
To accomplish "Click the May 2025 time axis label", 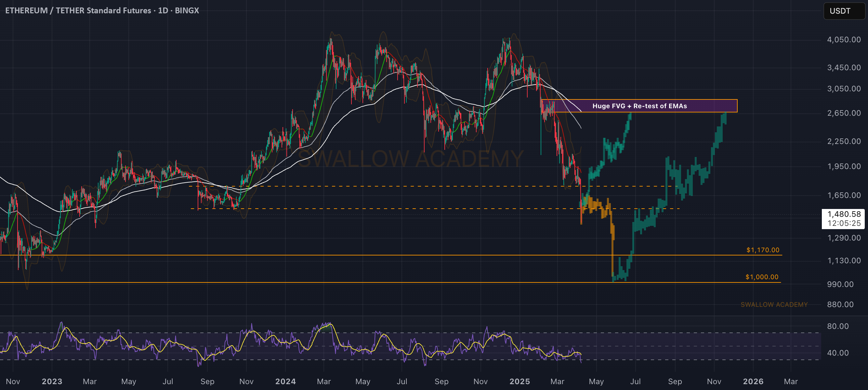I will (x=596, y=382).
